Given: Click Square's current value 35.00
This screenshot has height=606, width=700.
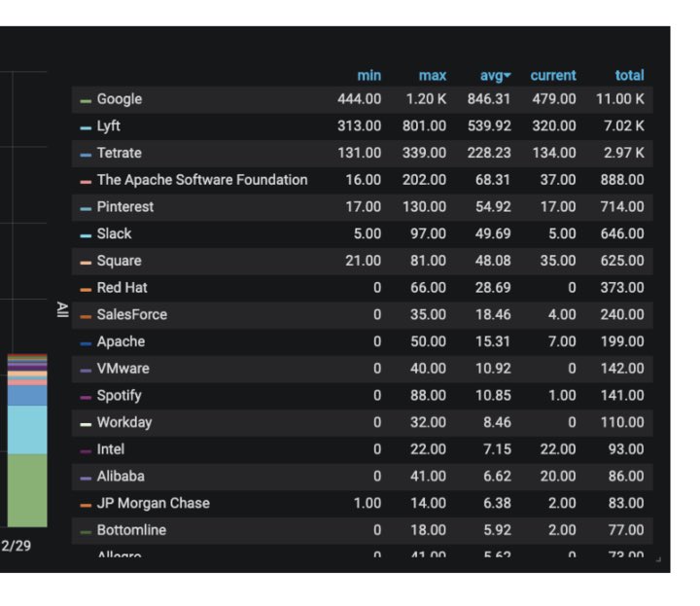Looking at the screenshot, I should coord(558,261).
